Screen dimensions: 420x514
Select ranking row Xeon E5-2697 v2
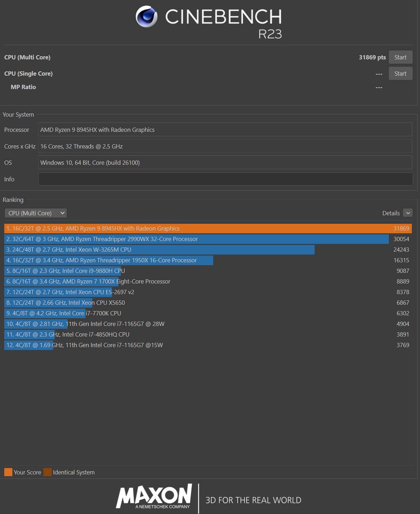tap(208, 292)
